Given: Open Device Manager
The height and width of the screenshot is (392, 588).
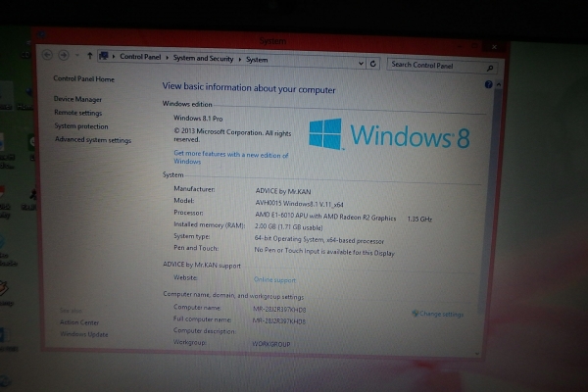Looking at the screenshot, I should click(77, 99).
